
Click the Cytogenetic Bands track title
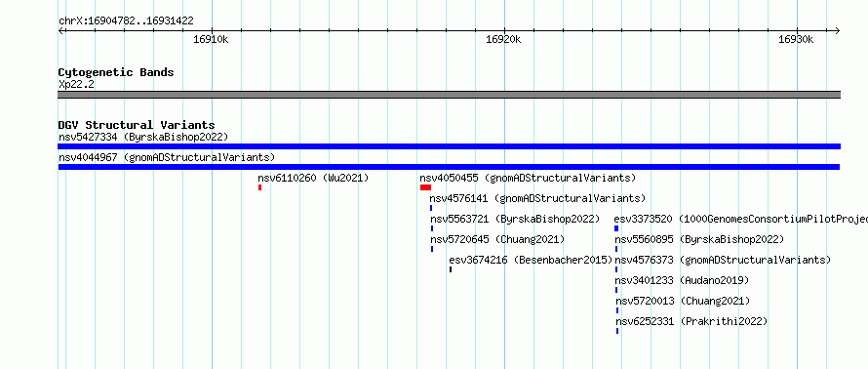coord(116,72)
